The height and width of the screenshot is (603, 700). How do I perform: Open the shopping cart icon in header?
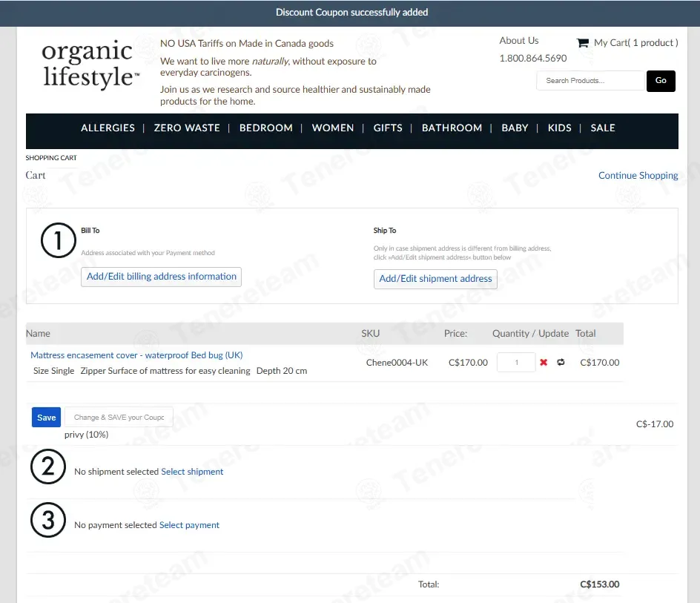583,43
